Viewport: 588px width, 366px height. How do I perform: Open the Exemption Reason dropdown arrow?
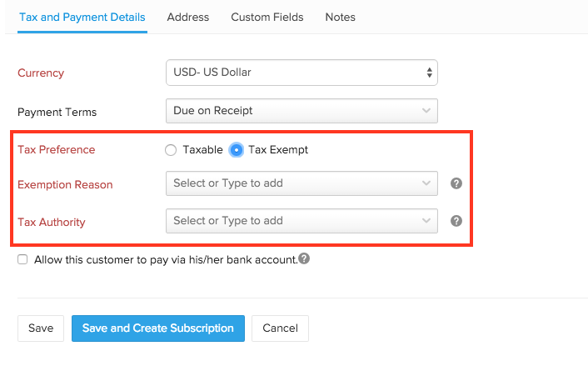426,183
